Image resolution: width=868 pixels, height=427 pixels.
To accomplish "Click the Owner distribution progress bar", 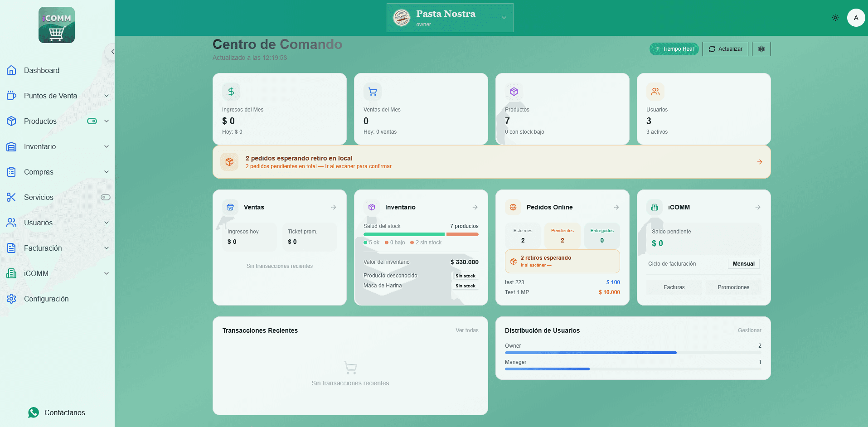I will coord(591,352).
